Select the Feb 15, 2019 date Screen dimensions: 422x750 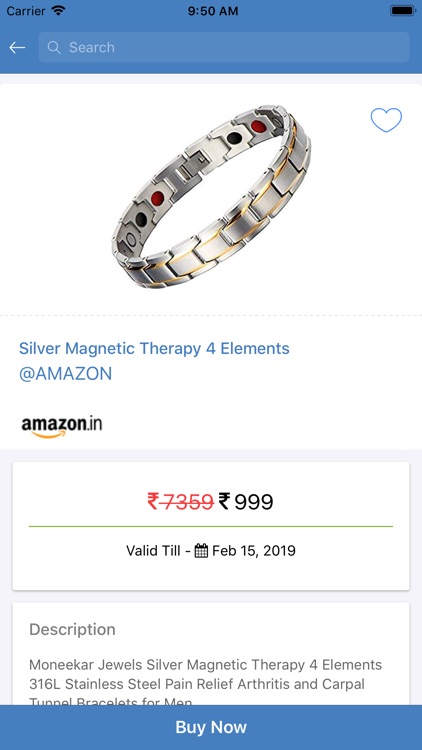[x=254, y=551]
